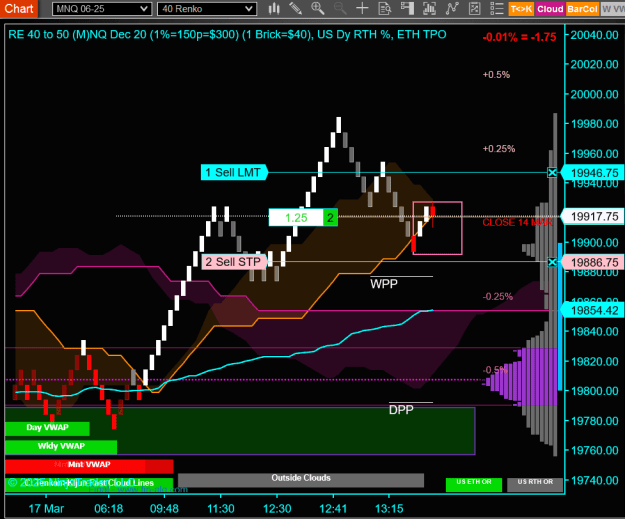Viewport: 625px width, 519px height.
Task: Toggle the T<>K button
Action: 521,9
